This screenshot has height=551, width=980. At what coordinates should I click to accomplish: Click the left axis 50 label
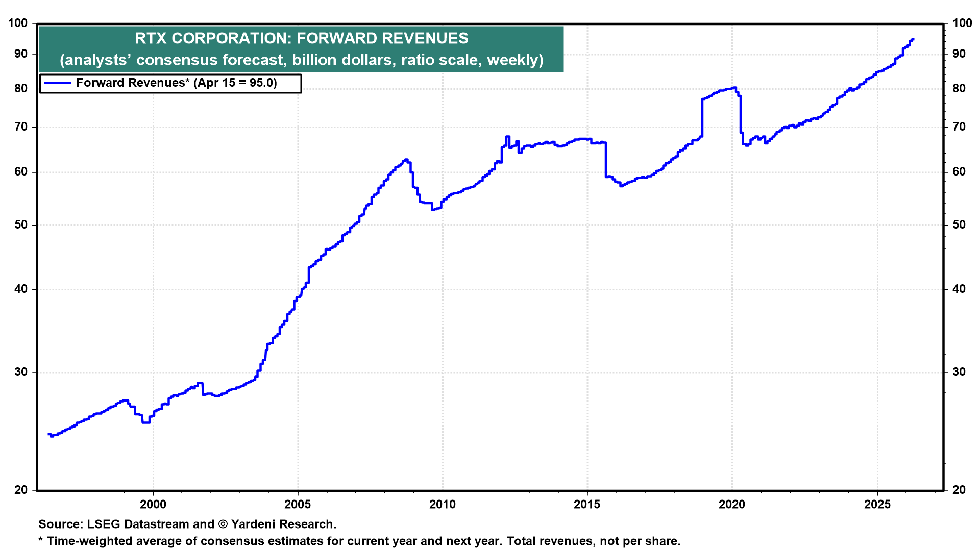tap(21, 225)
